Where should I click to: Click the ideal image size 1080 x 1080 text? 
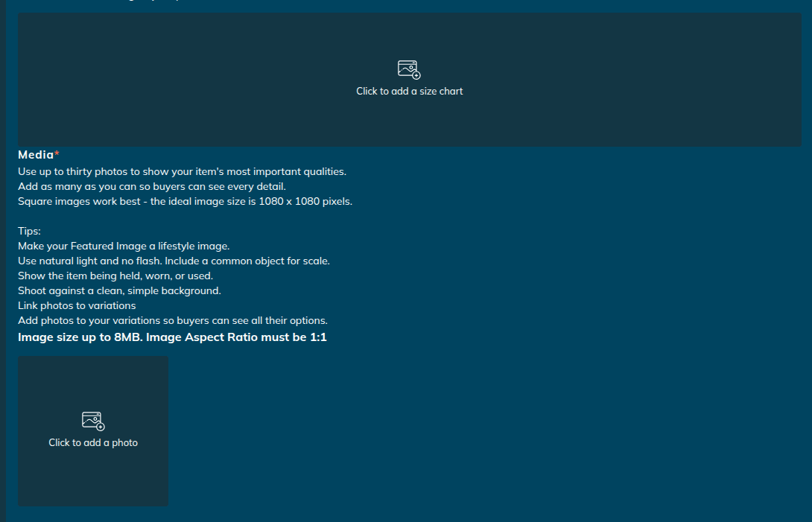tap(185, 202)
